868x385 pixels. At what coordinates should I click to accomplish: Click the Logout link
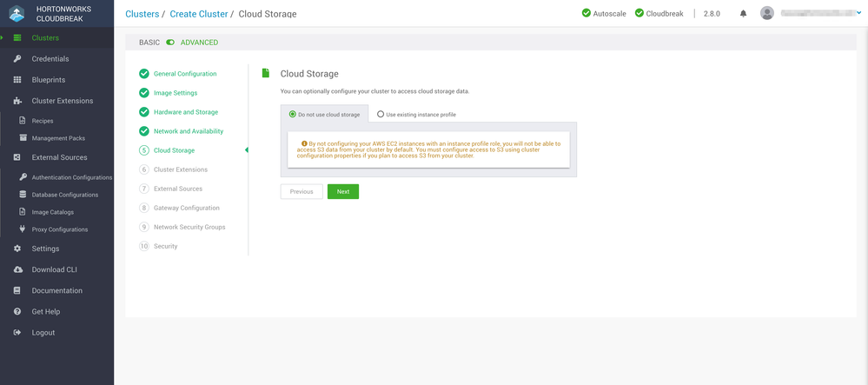point(43,332)
